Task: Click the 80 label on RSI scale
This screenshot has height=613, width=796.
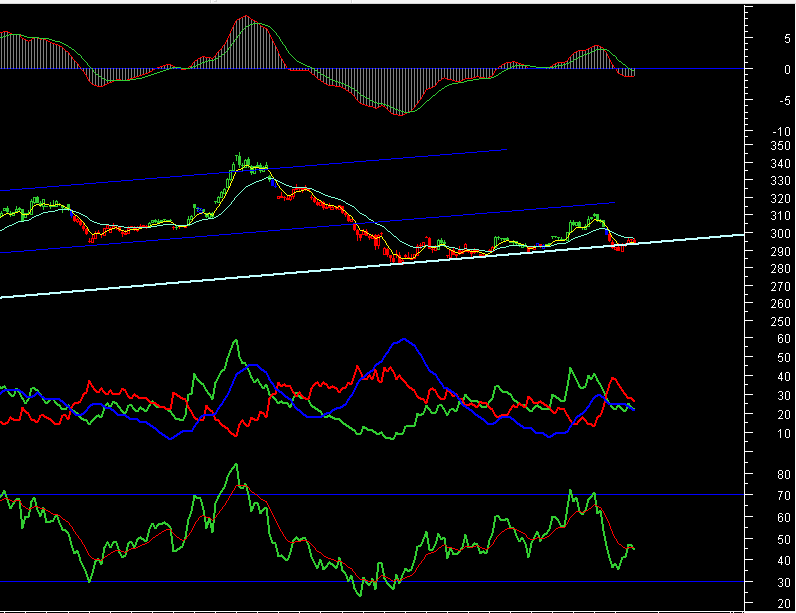Action: click(784, 474)
